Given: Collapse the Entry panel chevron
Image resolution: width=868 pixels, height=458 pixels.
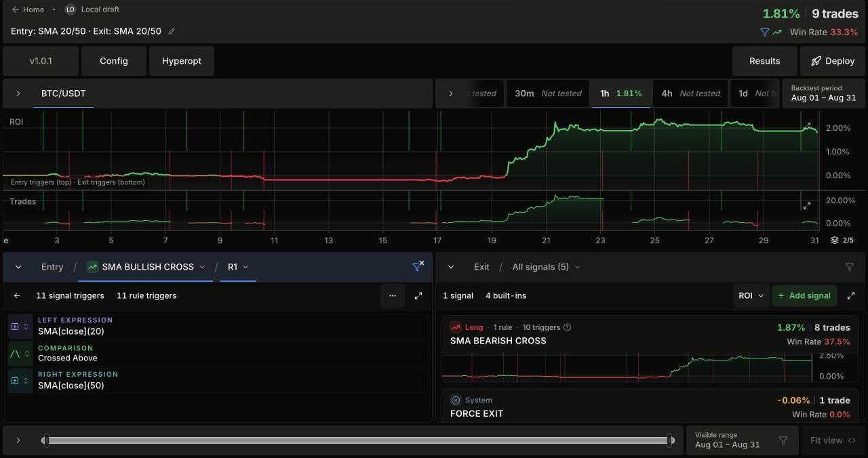Looking at the screenshot, I should (18, 267).
